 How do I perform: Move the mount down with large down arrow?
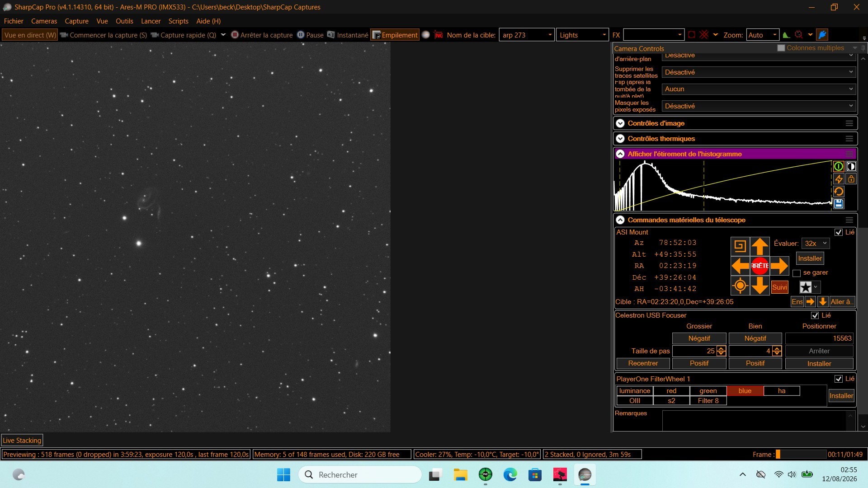760,286
